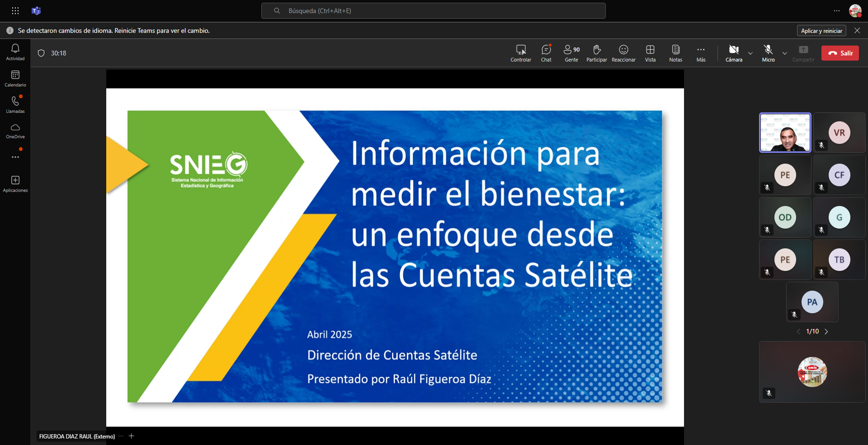Image resolution: width=868 pixels, height=445 pixels.
Task: Open the Vista layout options
Action: (x=650, y=53)
